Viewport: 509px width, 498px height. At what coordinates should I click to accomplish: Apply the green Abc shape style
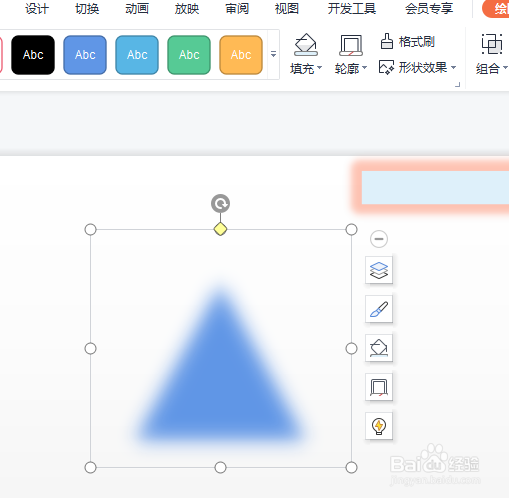(x=189, y=55)
